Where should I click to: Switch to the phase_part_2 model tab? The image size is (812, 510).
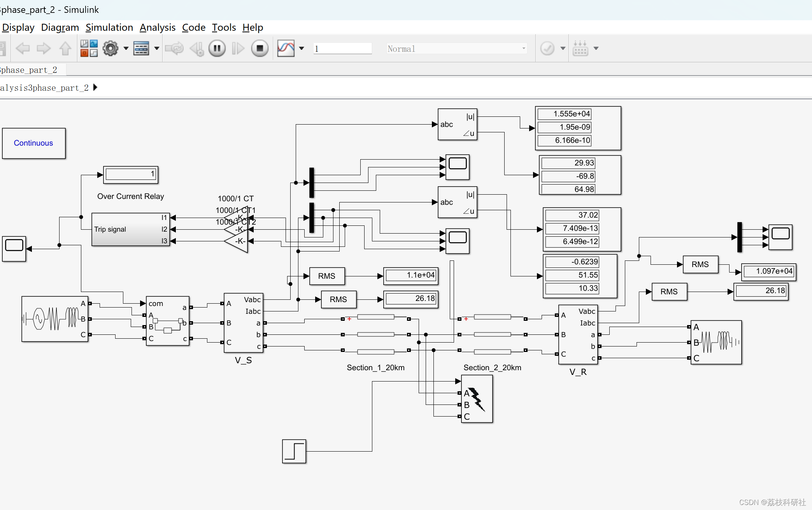coord(29,70)
